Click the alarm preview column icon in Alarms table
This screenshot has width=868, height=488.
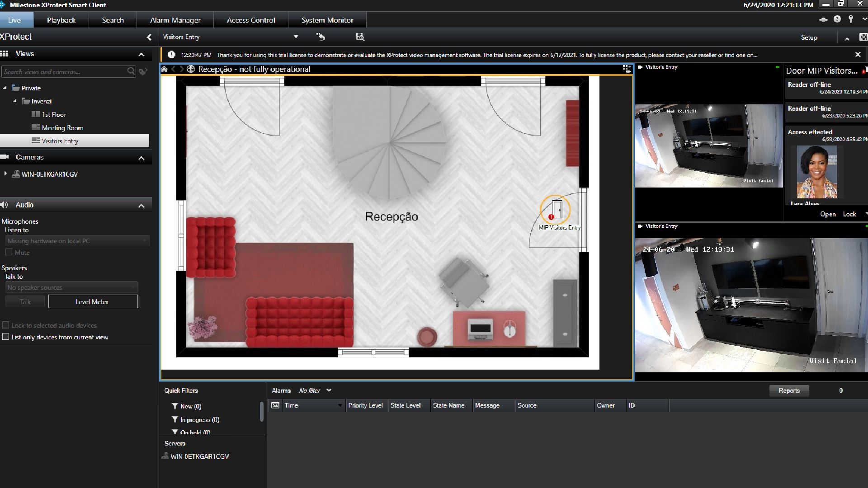point(275,405)
